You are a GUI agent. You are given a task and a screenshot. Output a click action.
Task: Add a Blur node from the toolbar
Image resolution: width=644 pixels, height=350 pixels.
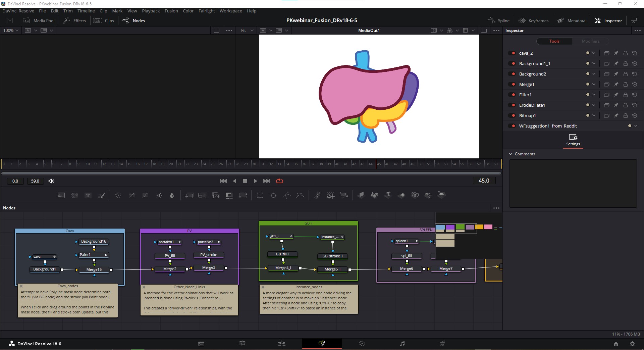coord(172,195)
